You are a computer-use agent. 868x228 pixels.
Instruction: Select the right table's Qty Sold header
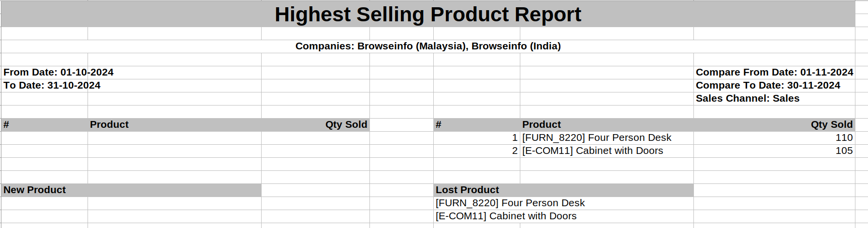[831, 124]
